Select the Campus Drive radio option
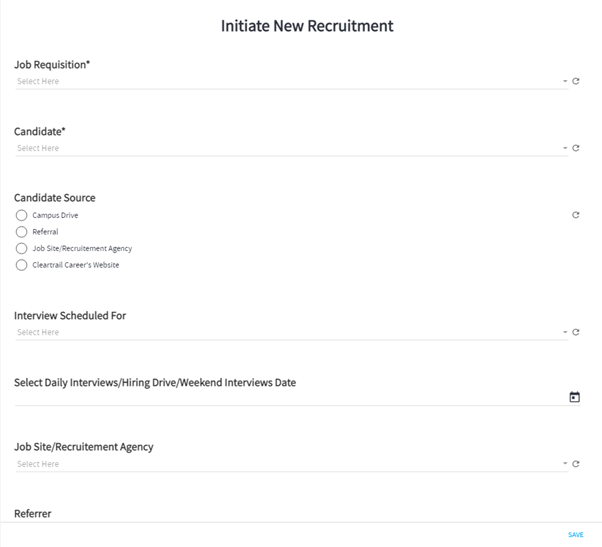602x547 pixels. coord(22,215)
